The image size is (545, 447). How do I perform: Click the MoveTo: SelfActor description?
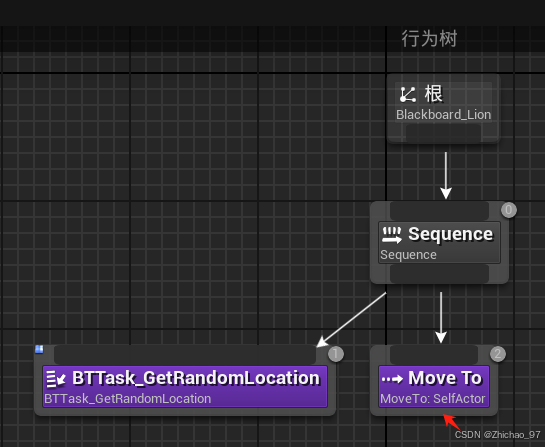433,399
